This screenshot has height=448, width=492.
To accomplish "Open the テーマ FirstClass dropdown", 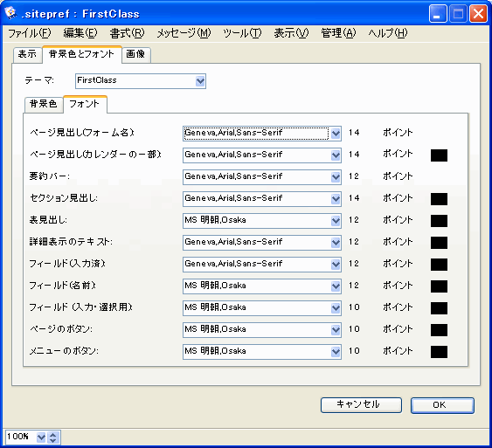I will (141, 81).
